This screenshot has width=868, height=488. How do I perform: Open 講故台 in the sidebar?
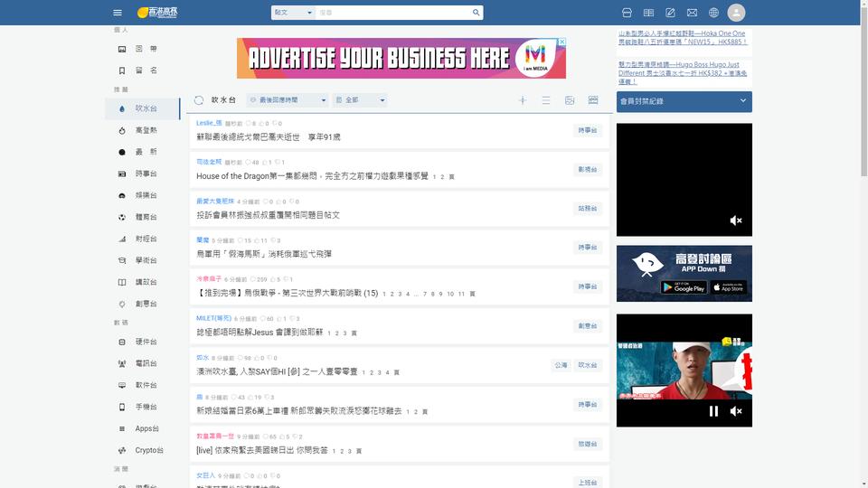pyautogui.click(x=142, y=282)
